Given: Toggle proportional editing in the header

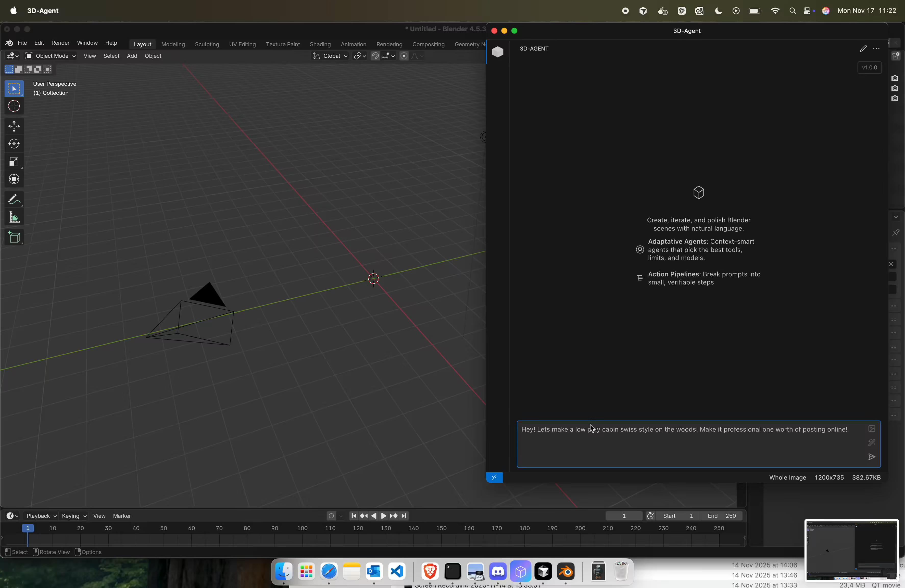Looking at the screenshot, I should 404,56.
